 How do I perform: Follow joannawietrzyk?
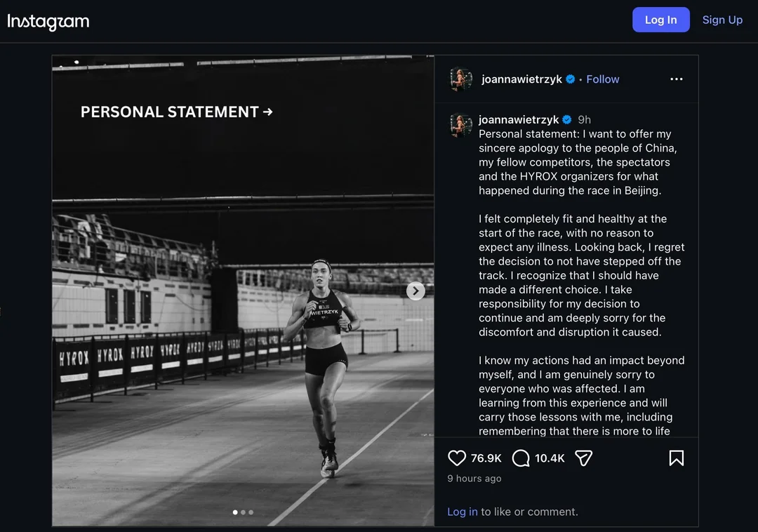tap(602, 79)
